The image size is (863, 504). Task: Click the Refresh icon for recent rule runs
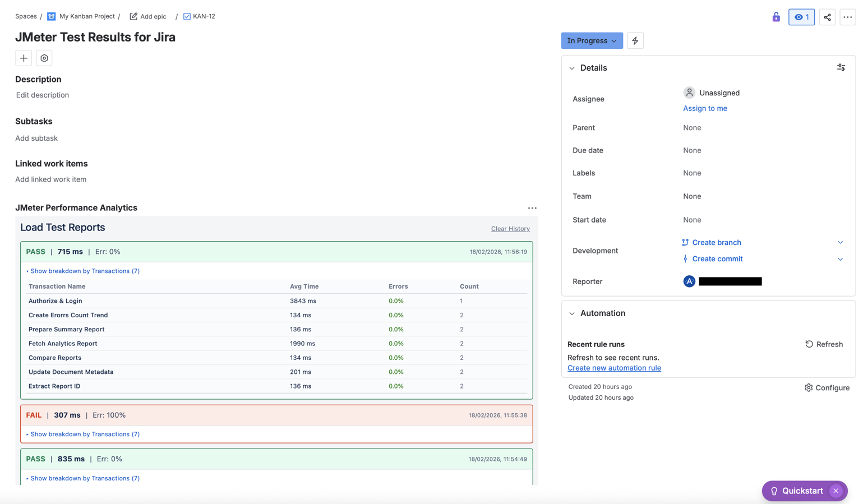(808, 344)
